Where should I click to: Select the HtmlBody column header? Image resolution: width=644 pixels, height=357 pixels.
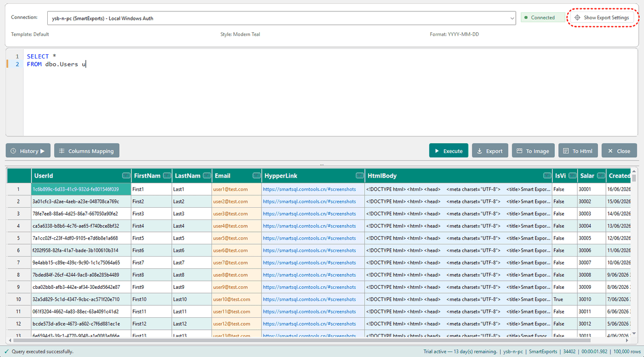pos(458,176)
